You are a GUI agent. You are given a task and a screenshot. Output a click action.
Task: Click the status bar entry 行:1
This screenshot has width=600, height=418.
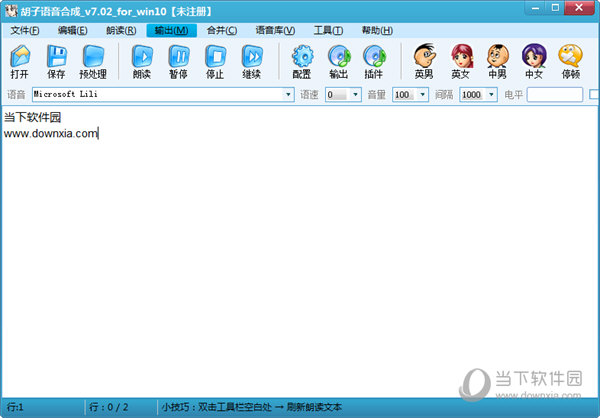pos(15,407)
